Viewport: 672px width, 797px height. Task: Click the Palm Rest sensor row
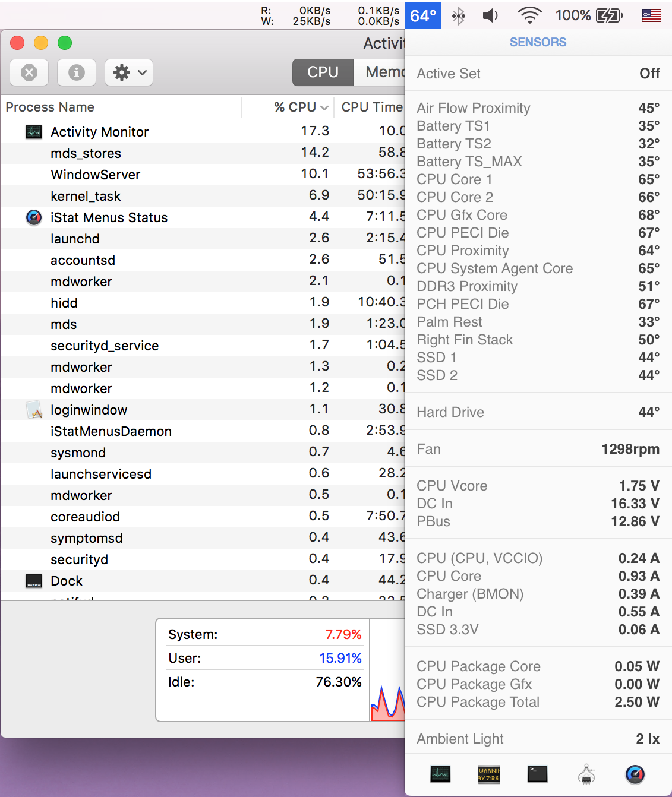pyautogui.click(x=538, y=322)
